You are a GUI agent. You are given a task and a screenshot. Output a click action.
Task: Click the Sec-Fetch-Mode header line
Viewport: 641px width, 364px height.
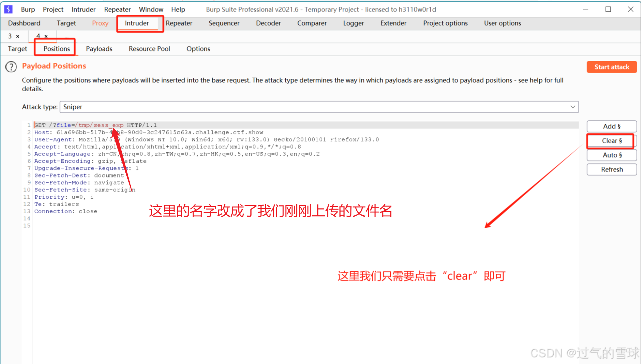(79, 183)
